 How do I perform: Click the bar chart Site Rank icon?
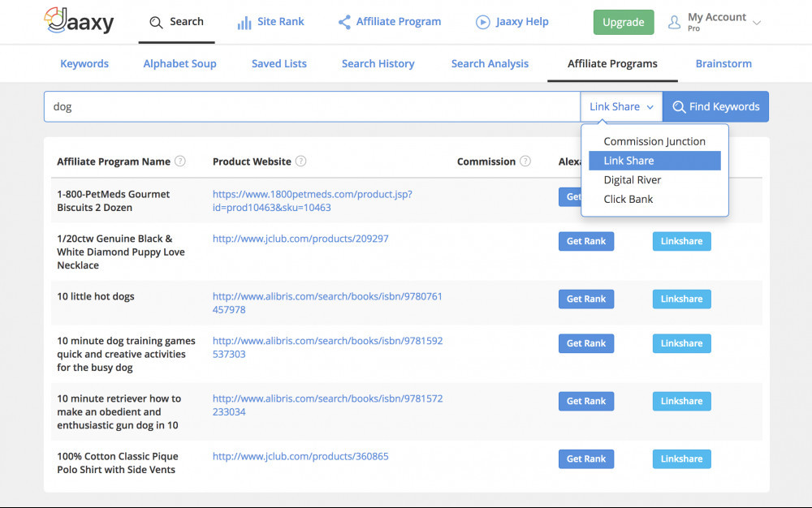pos(244,22)
